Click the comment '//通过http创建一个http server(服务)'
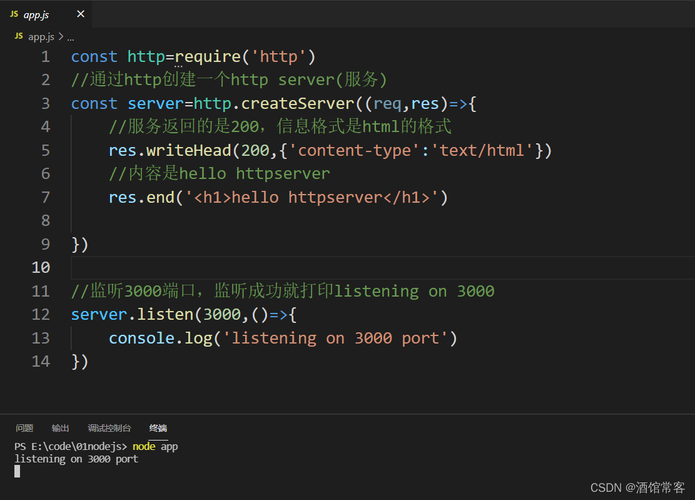695x500 pixels. 229,80
